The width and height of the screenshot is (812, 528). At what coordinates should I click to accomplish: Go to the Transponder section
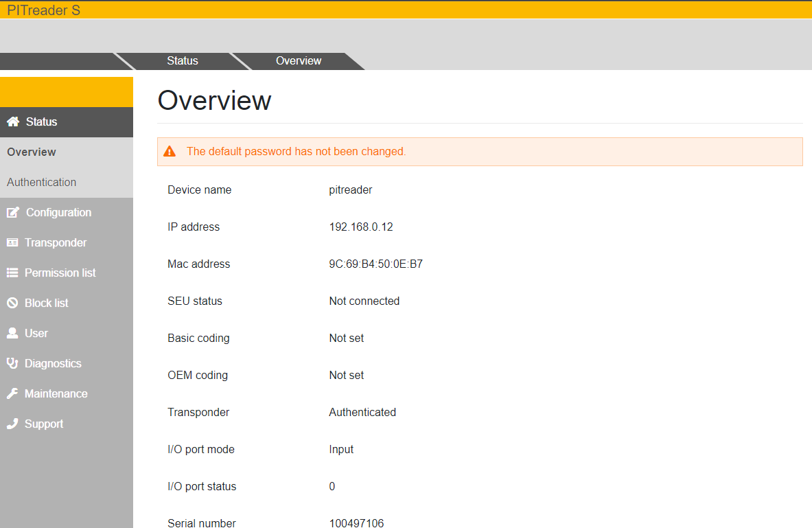point(67,242)
